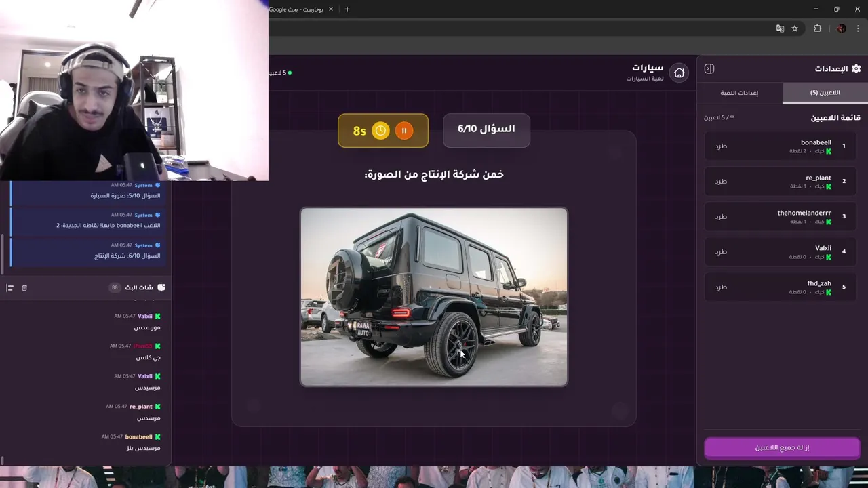Collapse the settings sidebar panel icon
Screen dimensions: 868x488
(x=709, y=68)
